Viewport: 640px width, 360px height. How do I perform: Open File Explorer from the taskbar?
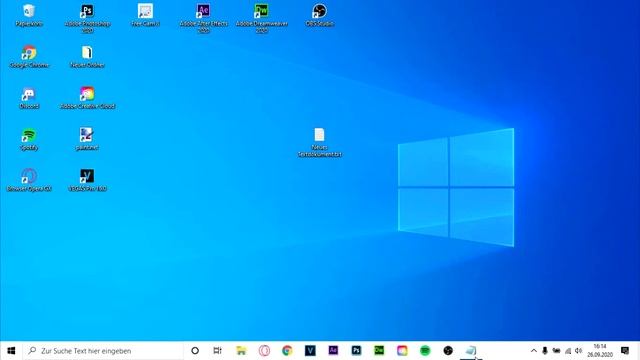pyautogui.click(x=241, y=351)
